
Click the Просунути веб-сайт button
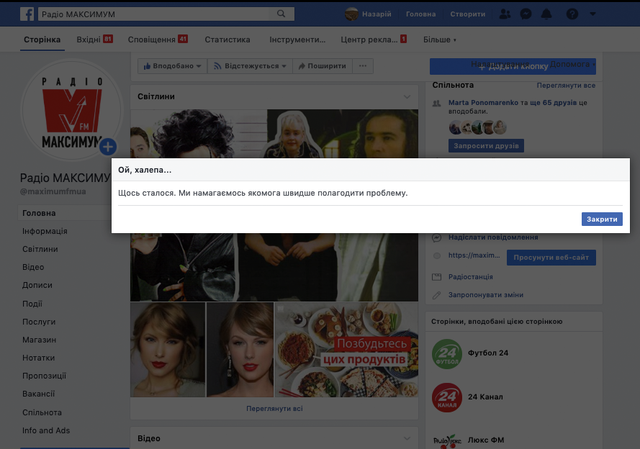(551, 257)
